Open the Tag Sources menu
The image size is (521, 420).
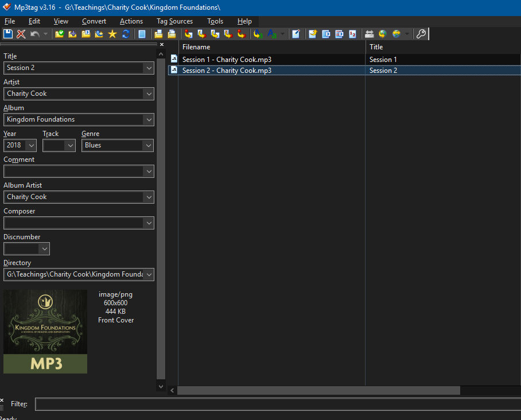[174, 21]
